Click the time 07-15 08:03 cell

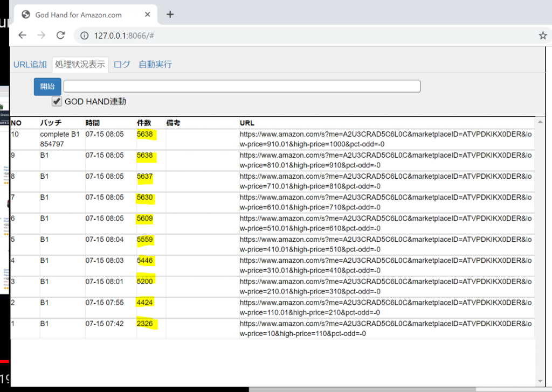tap(105, 261)
